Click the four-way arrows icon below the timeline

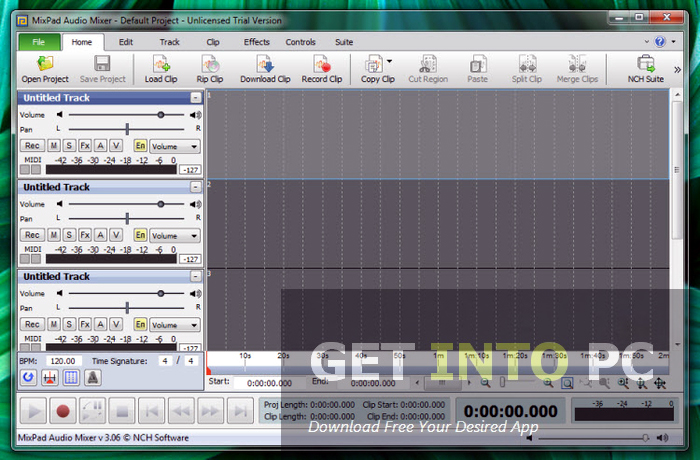[660, 383]
